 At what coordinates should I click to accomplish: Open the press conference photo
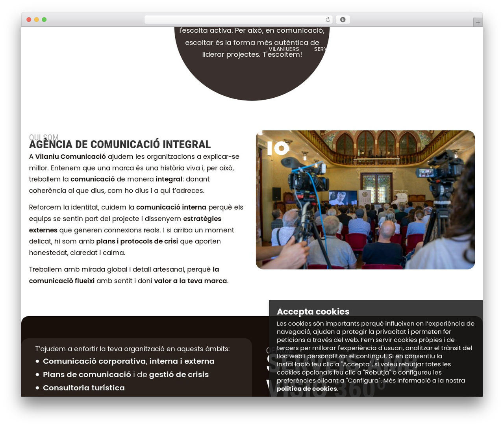tap(365, 200)
